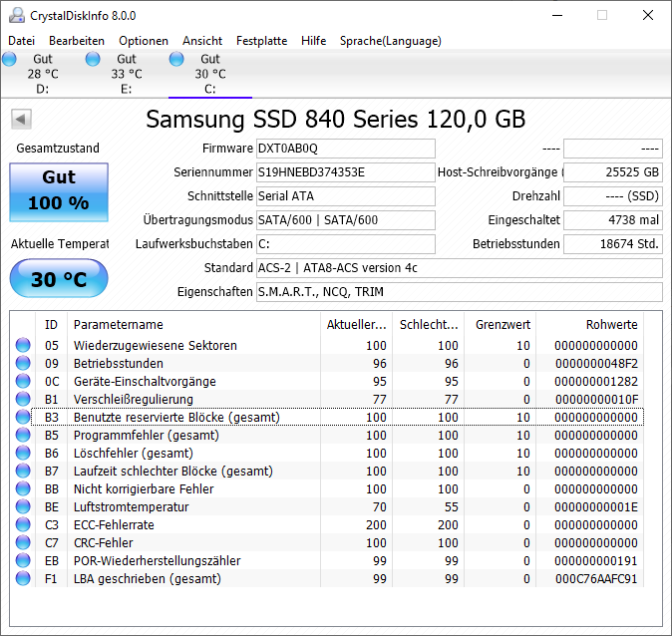Click status orb of LBA geschrieben row
672x636 pixels.
pos(23,579)
